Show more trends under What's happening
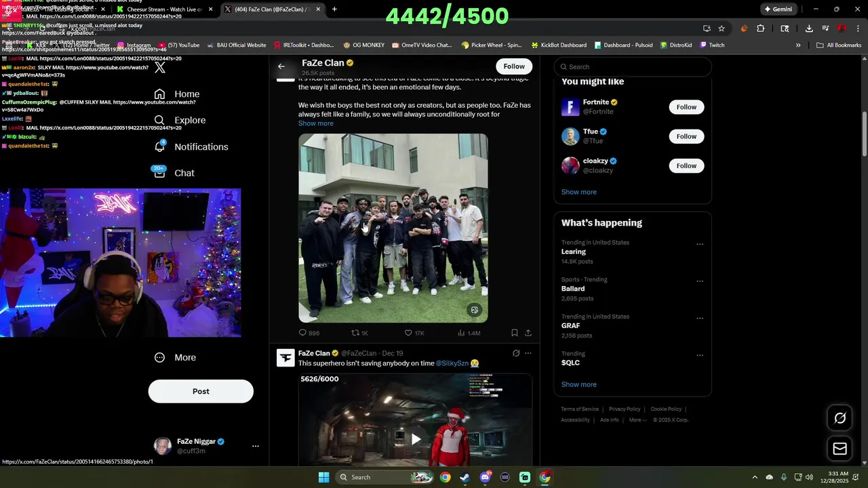 [x=579, y=384]
